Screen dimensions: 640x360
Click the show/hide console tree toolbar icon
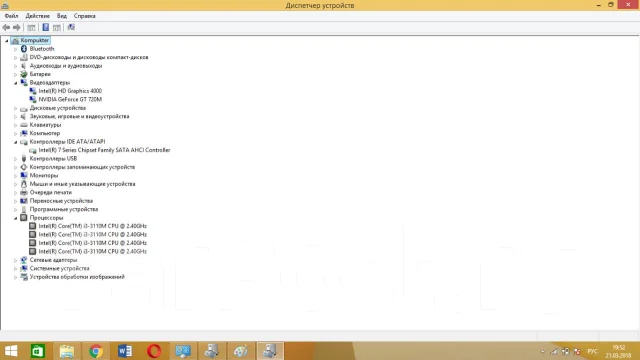pos(31,27)
